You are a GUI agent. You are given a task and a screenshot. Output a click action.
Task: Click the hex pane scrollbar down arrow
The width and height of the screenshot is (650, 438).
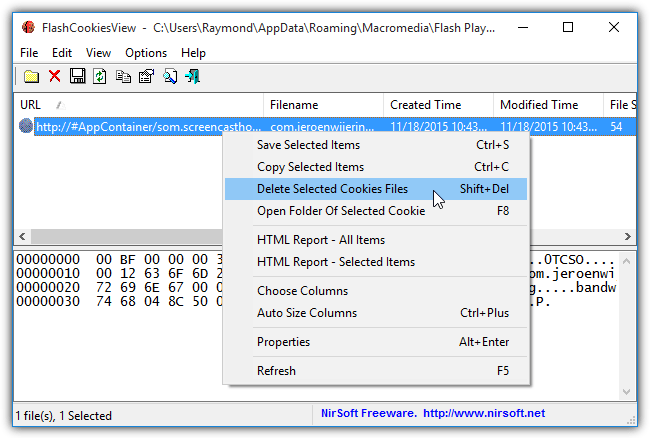[x=626, y=392]
